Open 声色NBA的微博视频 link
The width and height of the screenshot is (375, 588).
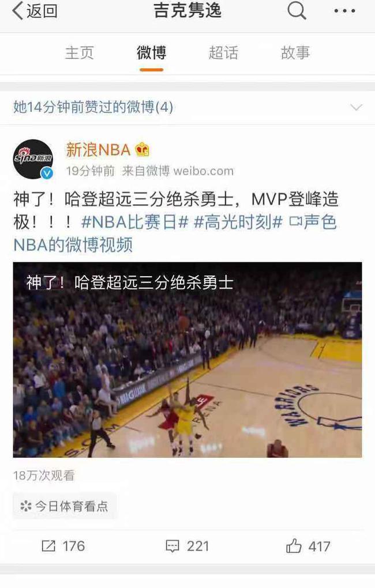[175, 233]
